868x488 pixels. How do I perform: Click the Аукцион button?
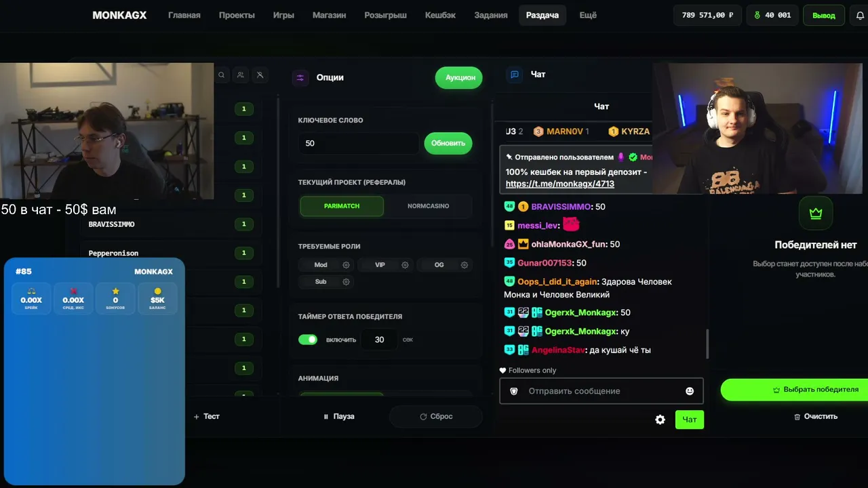pos(460,77)
